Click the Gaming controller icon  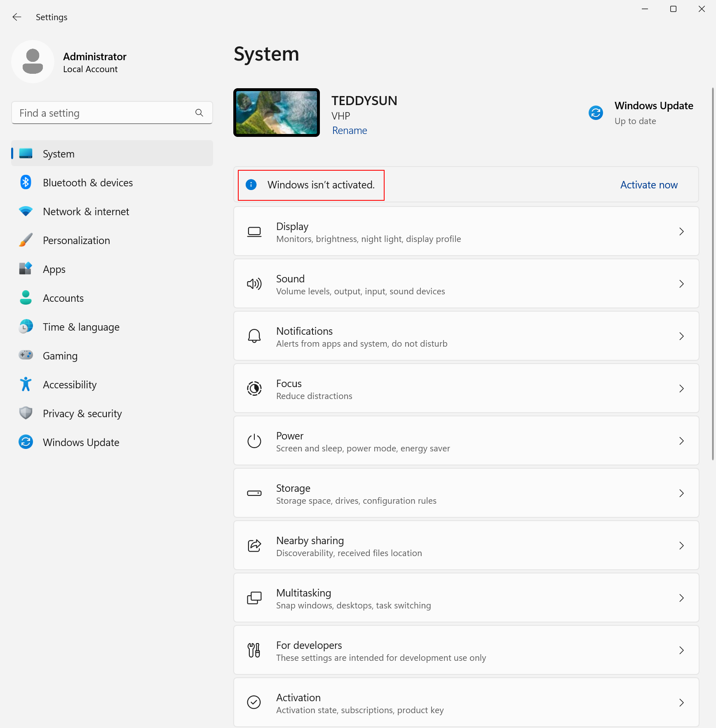26,355
